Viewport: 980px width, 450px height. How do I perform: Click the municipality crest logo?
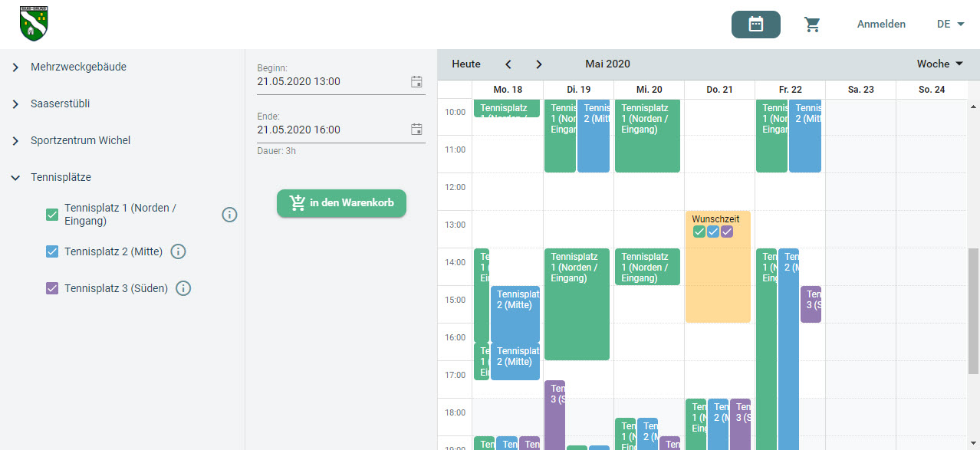(x=34, y=24)
